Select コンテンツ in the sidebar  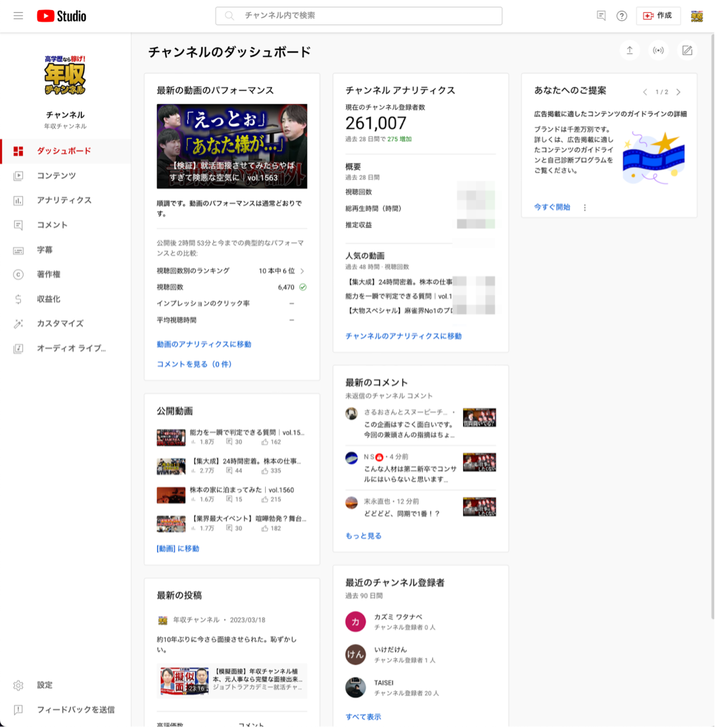(x=56, y=176)
